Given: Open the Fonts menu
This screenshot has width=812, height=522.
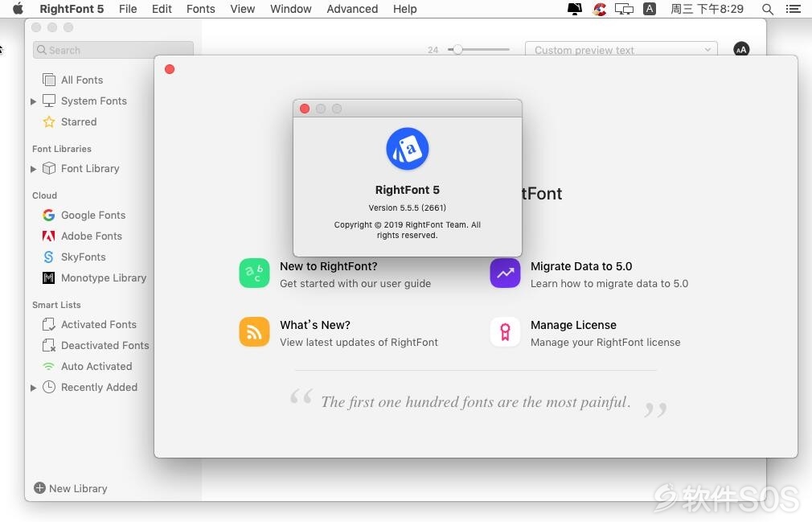Looking at the screenshot, I should click(x=200, y=9).
